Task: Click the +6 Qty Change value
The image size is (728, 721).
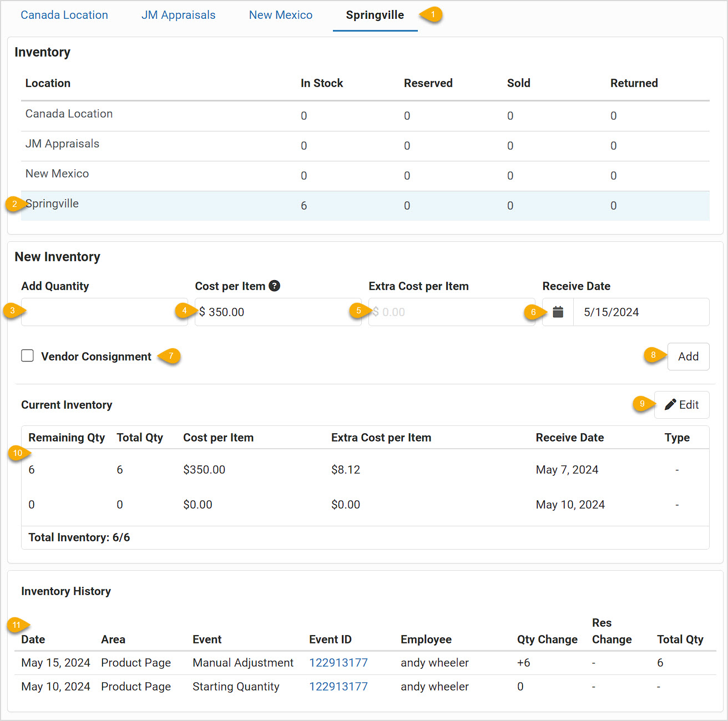Action: coord(524,663)
